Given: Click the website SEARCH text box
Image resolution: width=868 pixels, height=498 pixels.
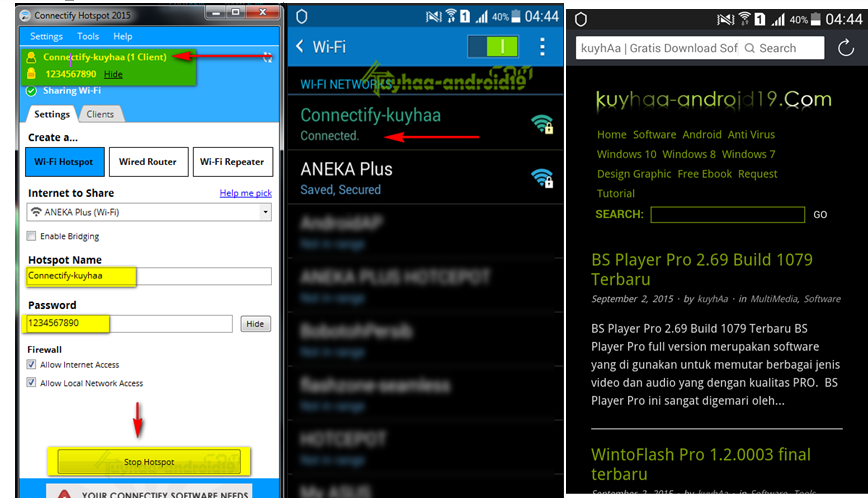Looking at the screenshot, I should pos(727,215).
